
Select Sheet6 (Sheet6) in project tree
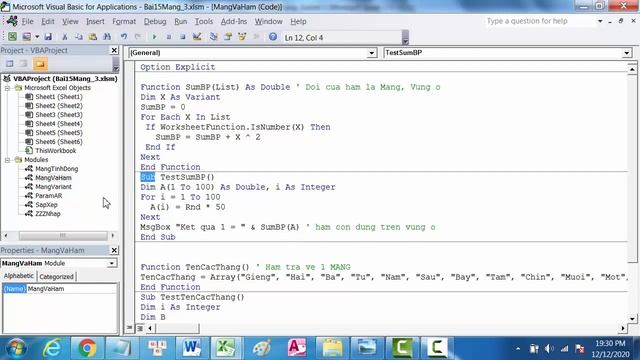coord(58,142)
